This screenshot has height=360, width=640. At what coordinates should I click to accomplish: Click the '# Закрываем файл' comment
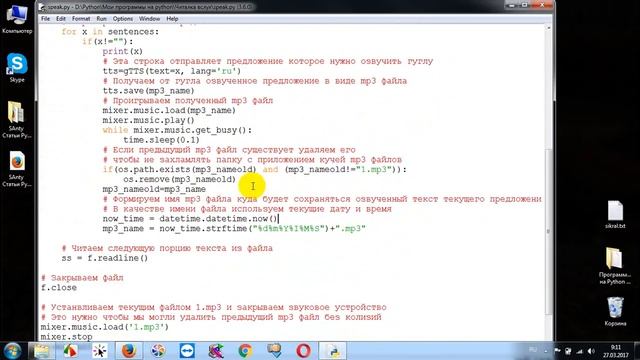[x=82, y=278]
